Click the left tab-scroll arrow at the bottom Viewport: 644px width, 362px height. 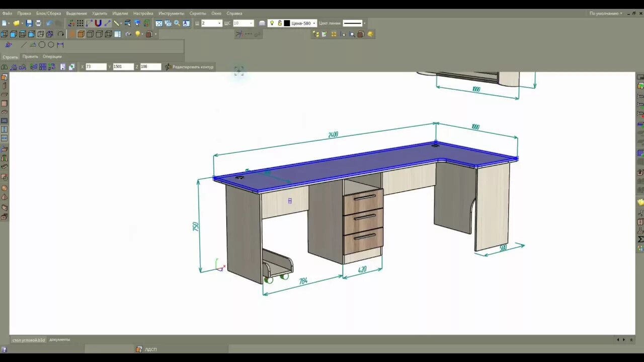click(x=618, y=340)
